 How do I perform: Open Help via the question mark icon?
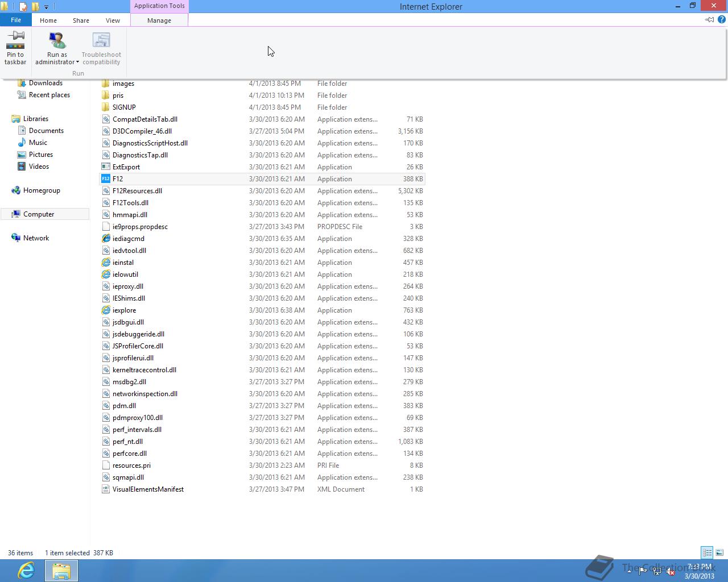tap(722, 19)
